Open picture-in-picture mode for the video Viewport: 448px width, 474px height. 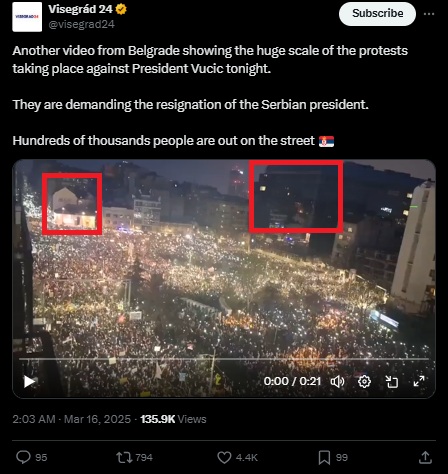(392, 382)
